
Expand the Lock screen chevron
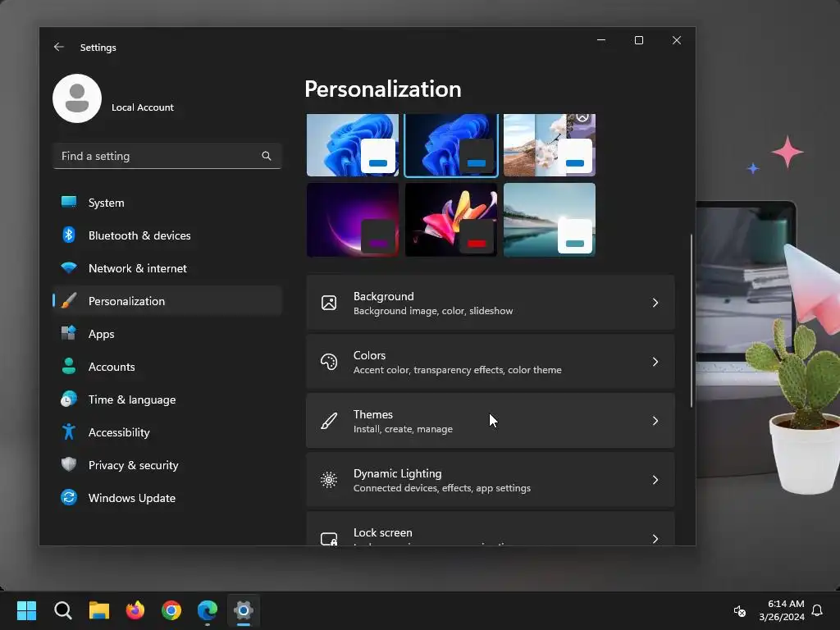click(655, 538)
